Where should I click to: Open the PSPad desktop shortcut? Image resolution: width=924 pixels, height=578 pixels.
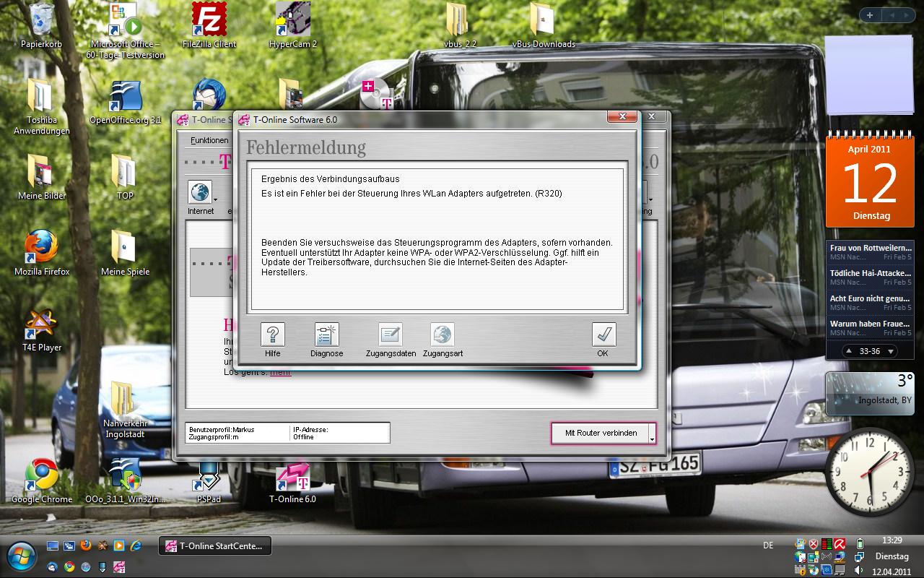[x=208, y=477]
